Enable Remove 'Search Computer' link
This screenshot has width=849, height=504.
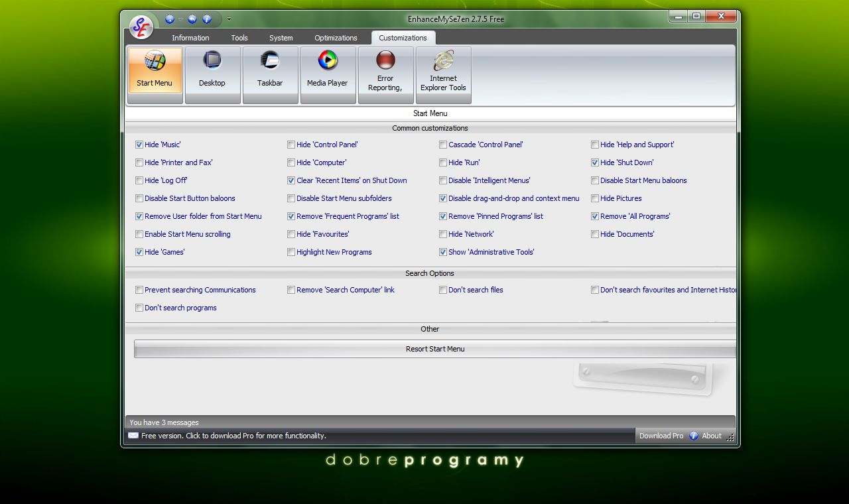tap(291, 290)
